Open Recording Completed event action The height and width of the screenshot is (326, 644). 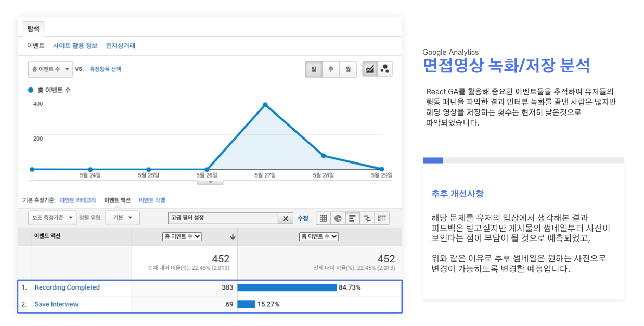(67, 287)
